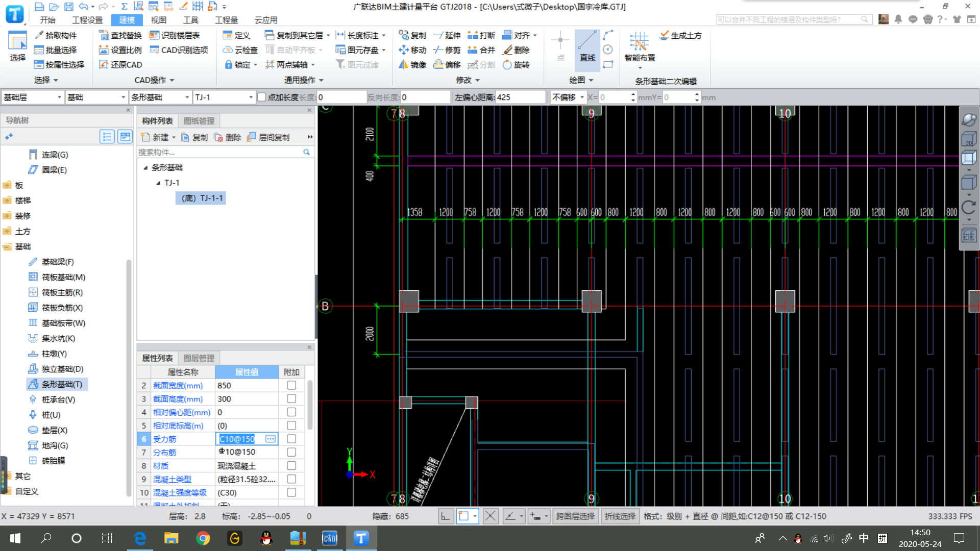
Task: Select 条形基础(T) in navigation tree
Action: point(57,384)
